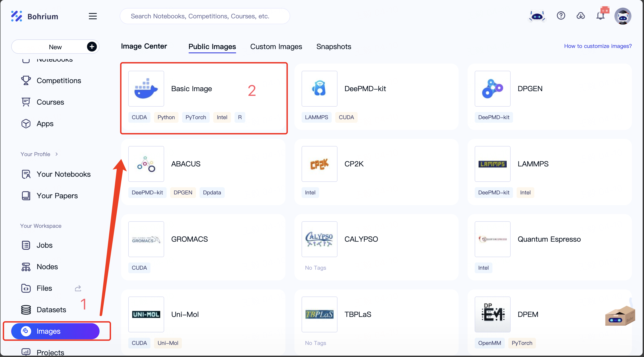The height and width of the screenshot is (357, 644).
Task: Open the DPGEN logo thumbnail
Action: [x=492, y=89]
